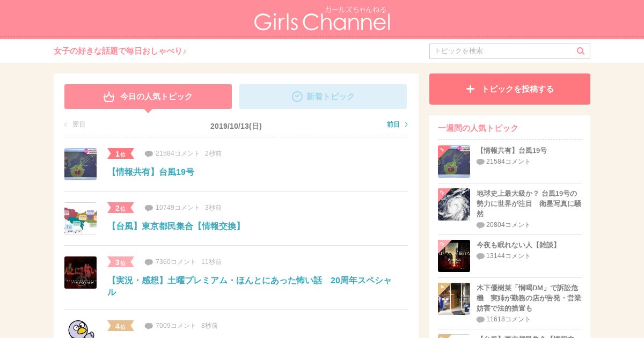Click sidebar 今夜も眠れない人 thumbnail

pos(454,256)
